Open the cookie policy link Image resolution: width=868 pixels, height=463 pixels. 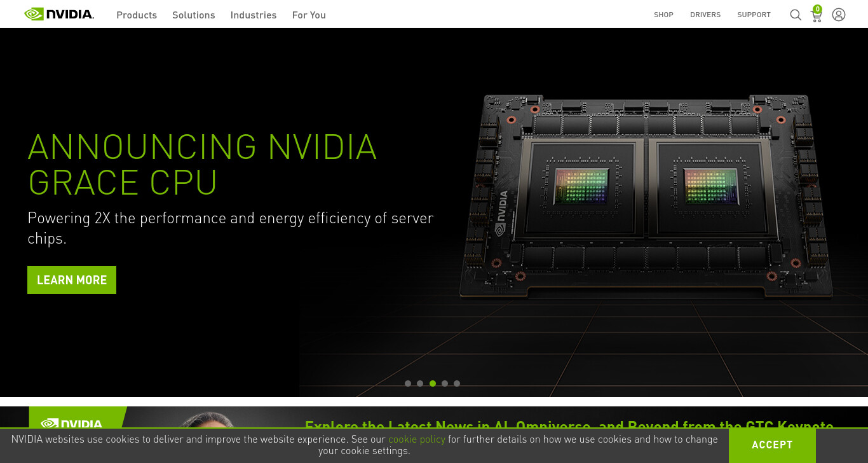coord(417,439)
